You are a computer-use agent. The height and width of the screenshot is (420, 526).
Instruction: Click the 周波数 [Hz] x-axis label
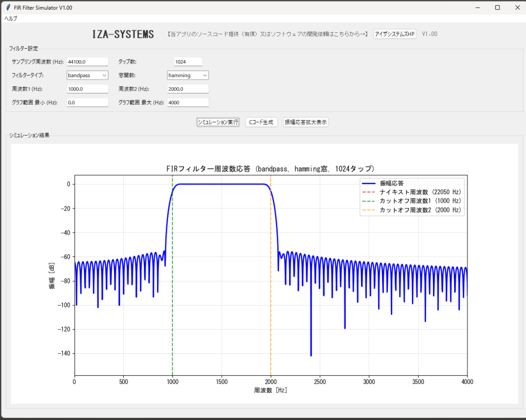[x=270, y=390]
